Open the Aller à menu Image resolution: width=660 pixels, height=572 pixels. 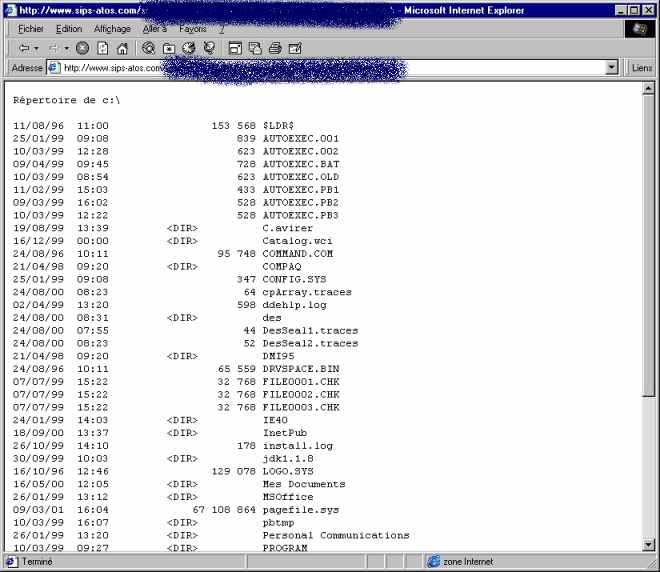coord(155,29)
